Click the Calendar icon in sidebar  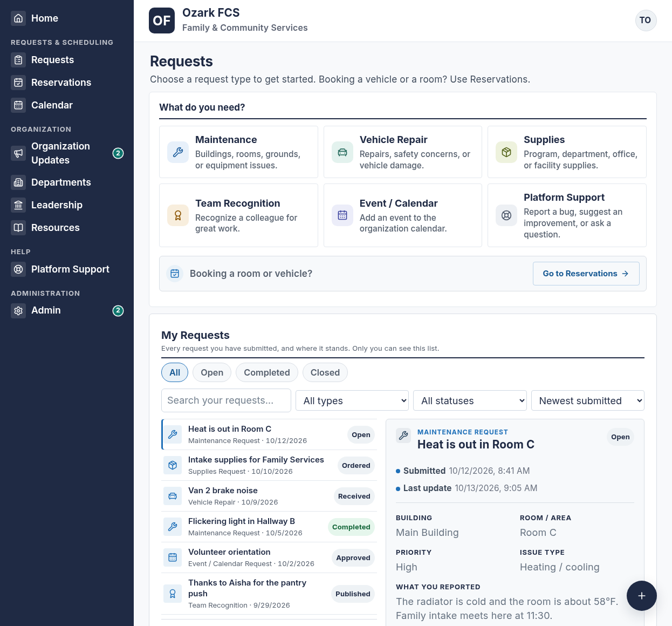(18, 105)
